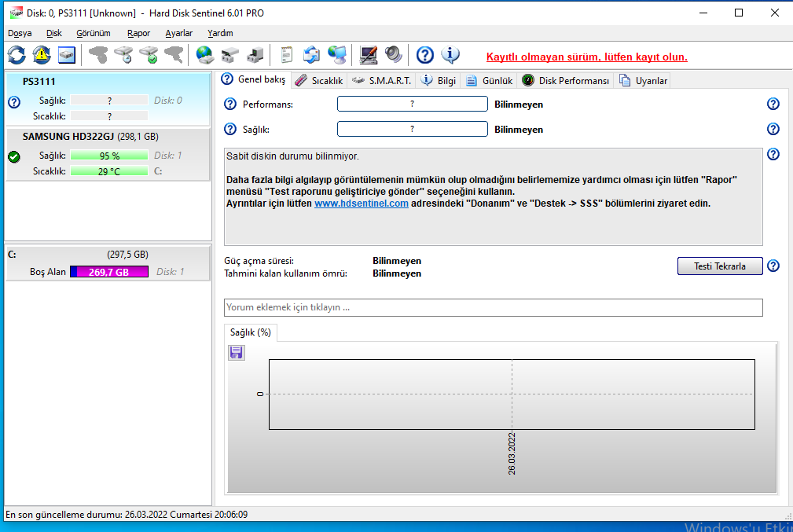This screenshot has width=793, height=532.
Task: Click the help icon right of Sağlık Bilinmeyen
Action: [773, 129]
